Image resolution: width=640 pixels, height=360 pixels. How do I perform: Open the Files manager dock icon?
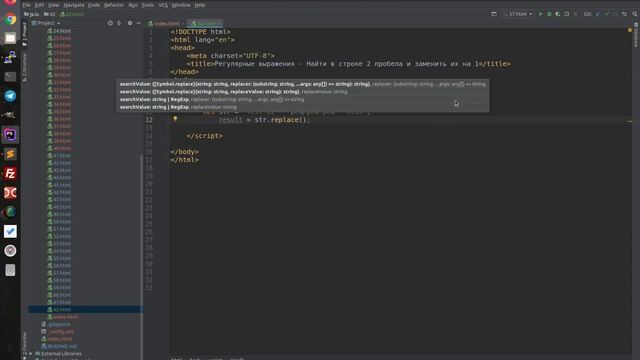[10, 38]
